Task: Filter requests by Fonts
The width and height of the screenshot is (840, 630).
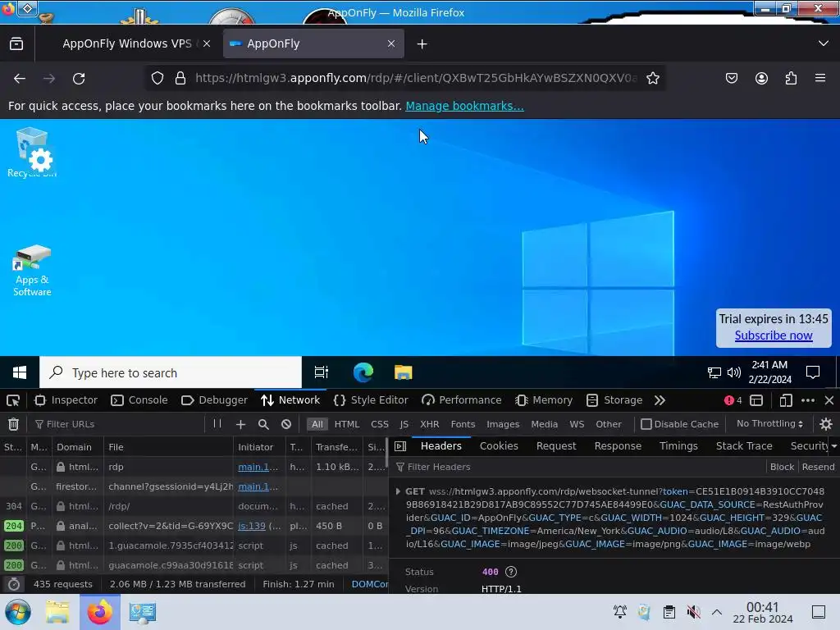Action: click(x=463, y=424)
